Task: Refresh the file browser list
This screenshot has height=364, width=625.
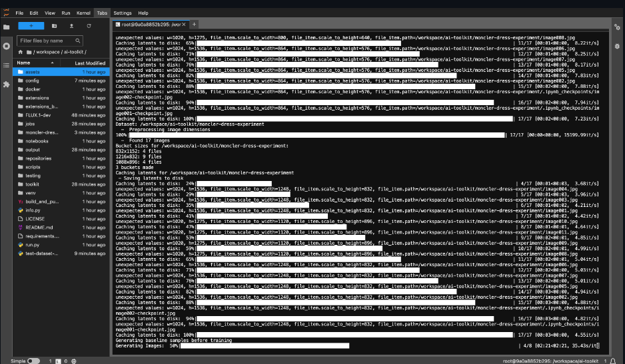Action: coord(89,26)
